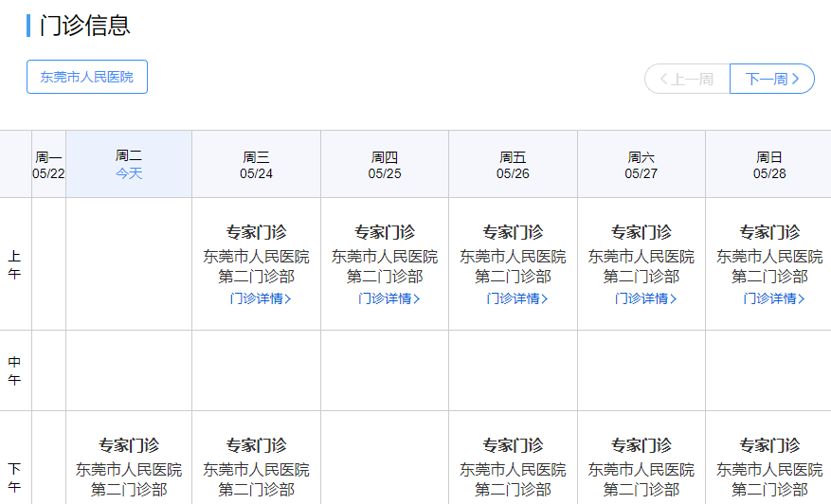Select the 周一 05/22 column header
This screenshot has width=831, height=504.
[48, 164]
